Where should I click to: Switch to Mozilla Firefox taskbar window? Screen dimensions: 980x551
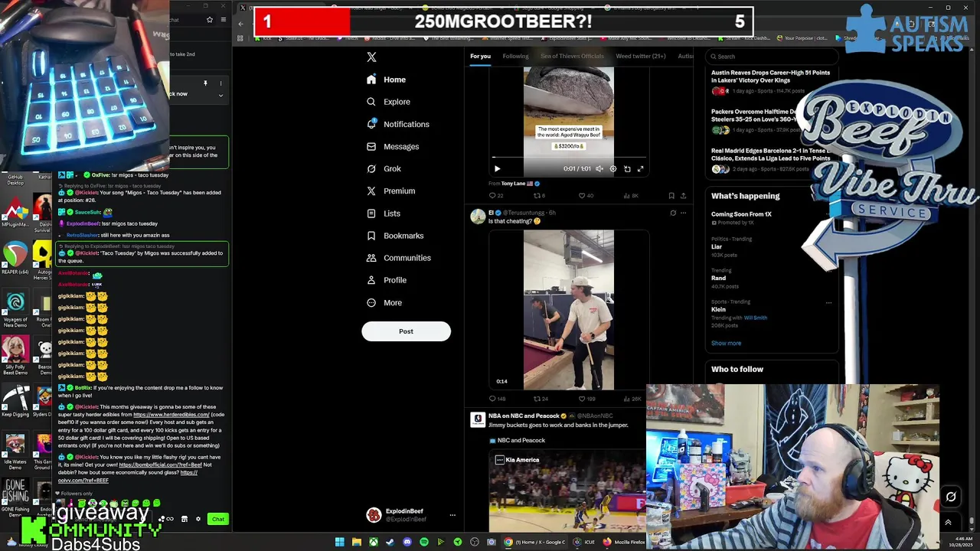click(624, 542)
